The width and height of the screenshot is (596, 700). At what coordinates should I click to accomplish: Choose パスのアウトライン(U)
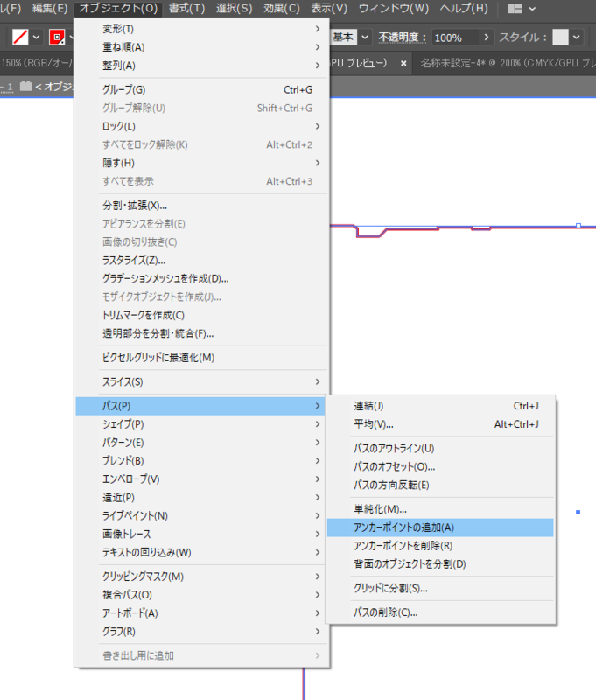pyautogui.click(x=440, y=448)
